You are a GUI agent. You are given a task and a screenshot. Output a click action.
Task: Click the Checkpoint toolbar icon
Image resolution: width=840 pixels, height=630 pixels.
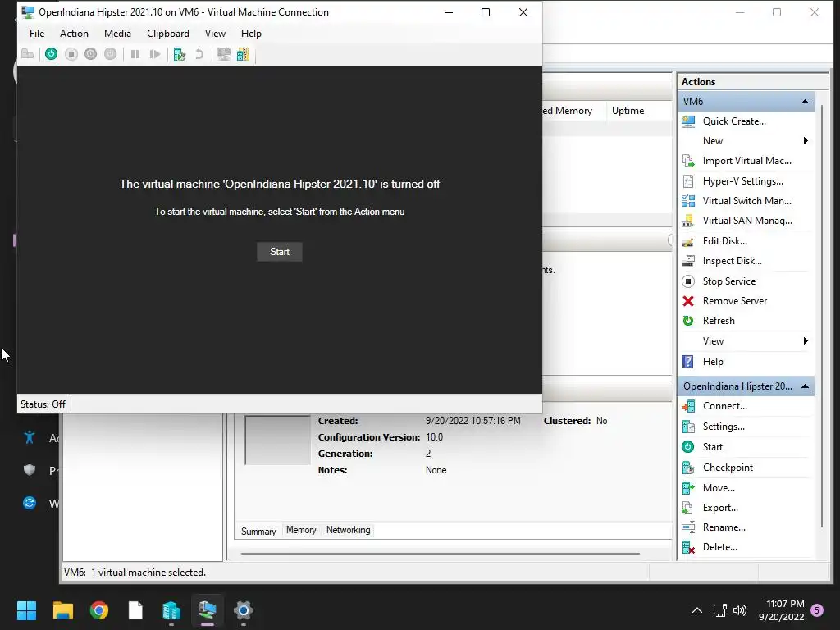pyautogui.click(x=180, y=54)
